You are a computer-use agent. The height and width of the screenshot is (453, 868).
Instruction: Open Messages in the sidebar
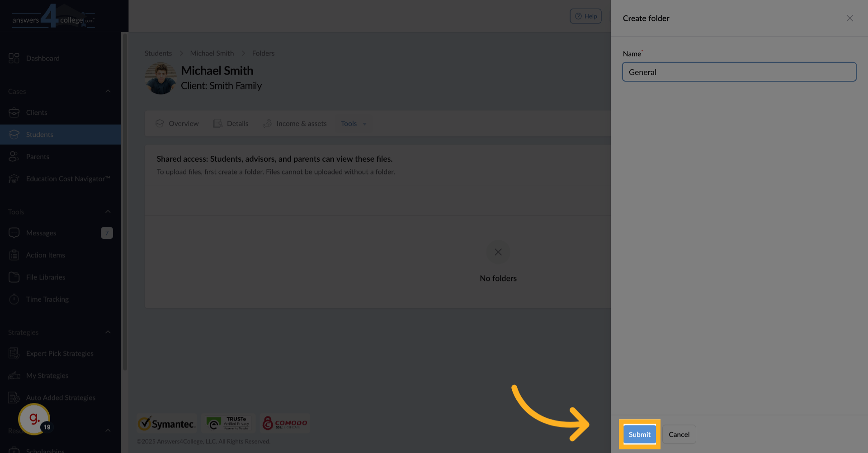61,233
